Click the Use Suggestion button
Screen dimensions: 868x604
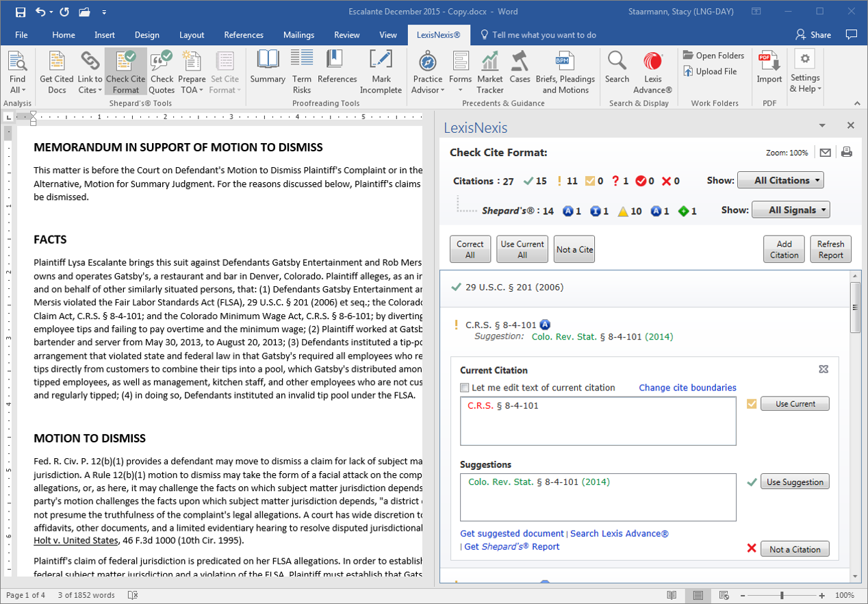pyautogui.click(x=795, y=482)
